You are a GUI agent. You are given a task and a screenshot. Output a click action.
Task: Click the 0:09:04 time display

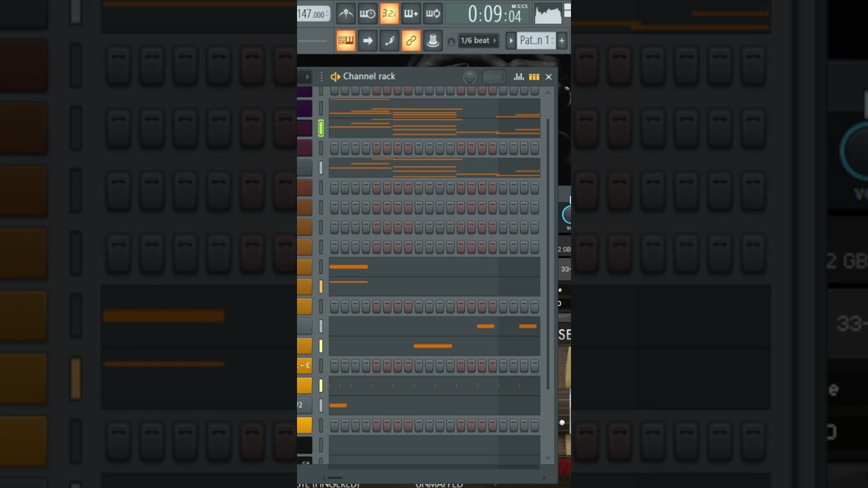pos(494,14)
